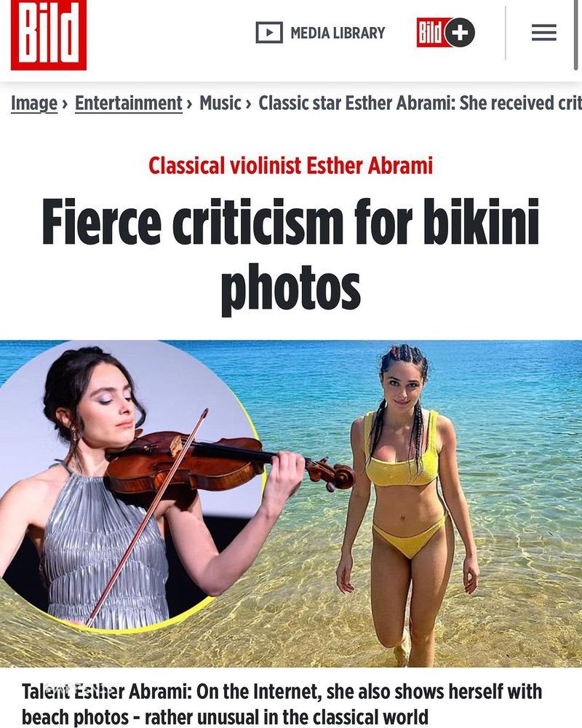Click the photo caption about beach photos
Screen dimensions: 582x728
tap(282, 704)
